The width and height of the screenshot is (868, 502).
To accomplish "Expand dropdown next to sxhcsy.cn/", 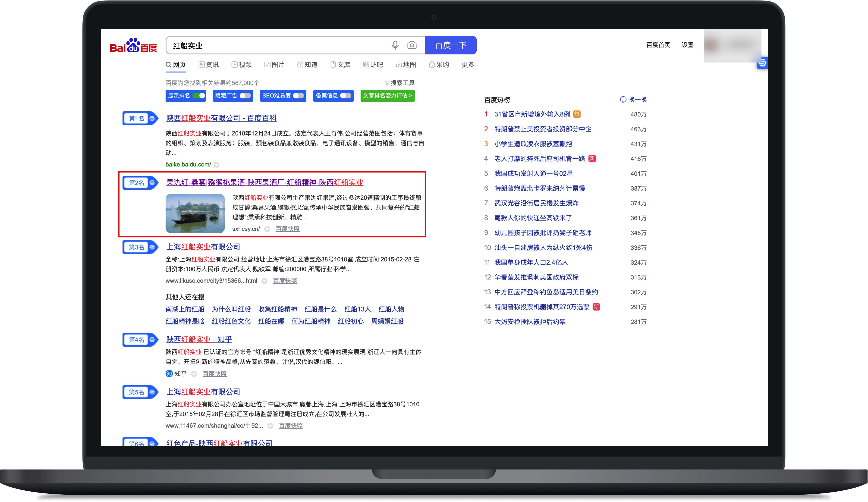I will tap(267, 229).
